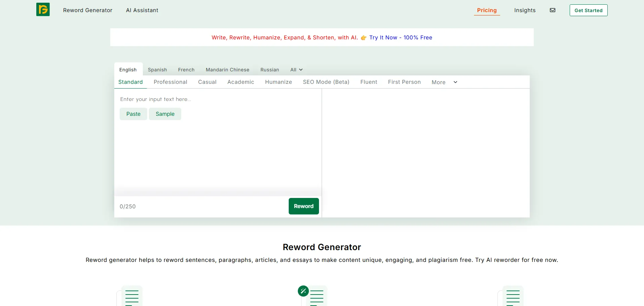Click the Reword Generator logo icon
The image size is (644, 306).
tap(43, 10)
